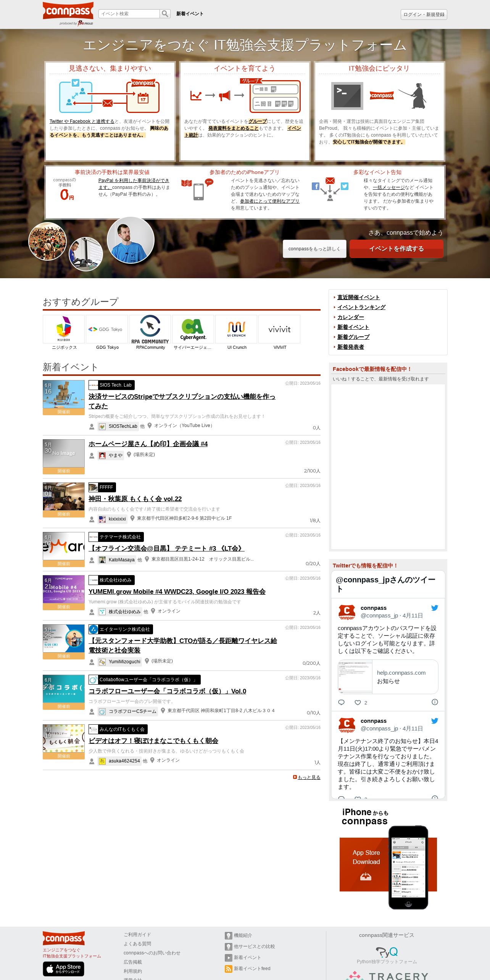Screen dimensions: 490x980
Task: Click the search magnifier button
Action: coord(165,14)
